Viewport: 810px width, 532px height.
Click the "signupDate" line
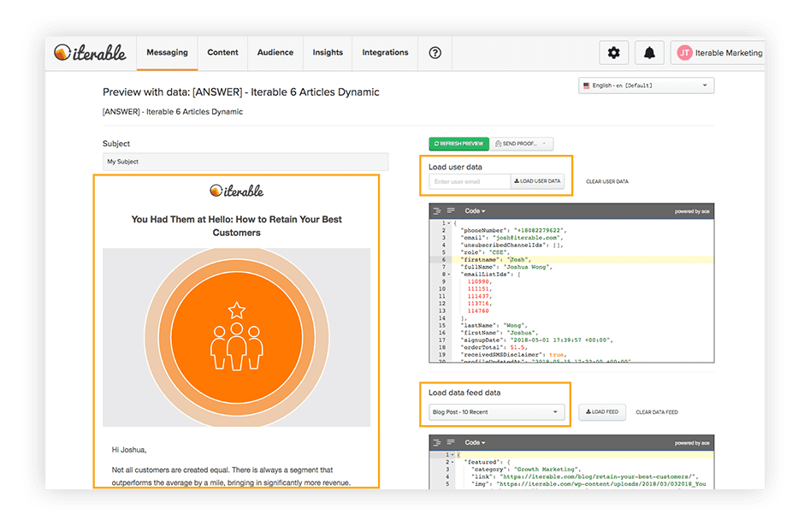coord(538,340)
